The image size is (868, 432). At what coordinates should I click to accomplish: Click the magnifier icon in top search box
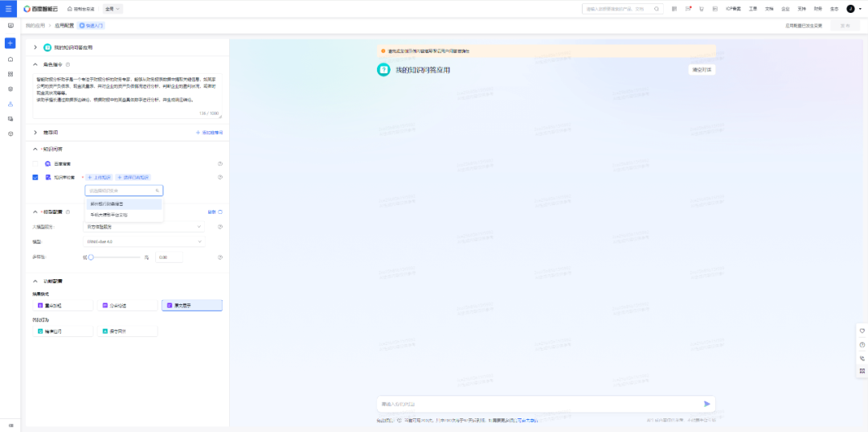tap(657, 9)
